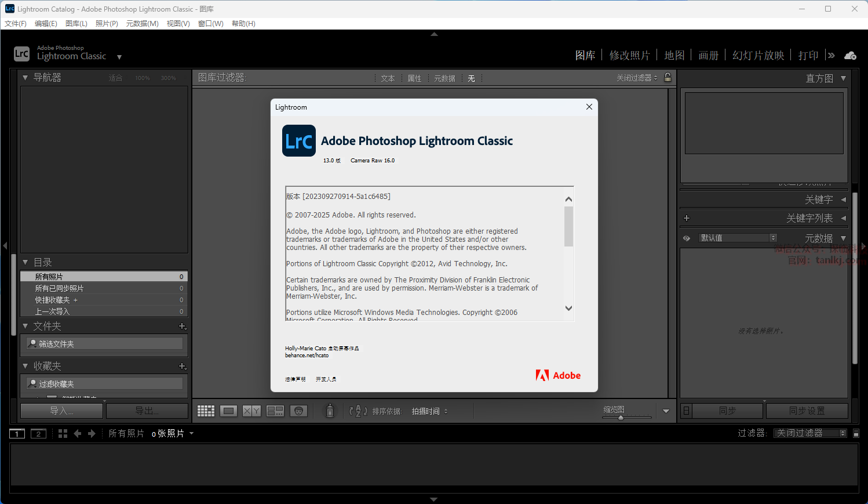Viewport: 868px width, 504px height.
Task: Add a keyword with the plus icon
Action: tap(687, 218)
